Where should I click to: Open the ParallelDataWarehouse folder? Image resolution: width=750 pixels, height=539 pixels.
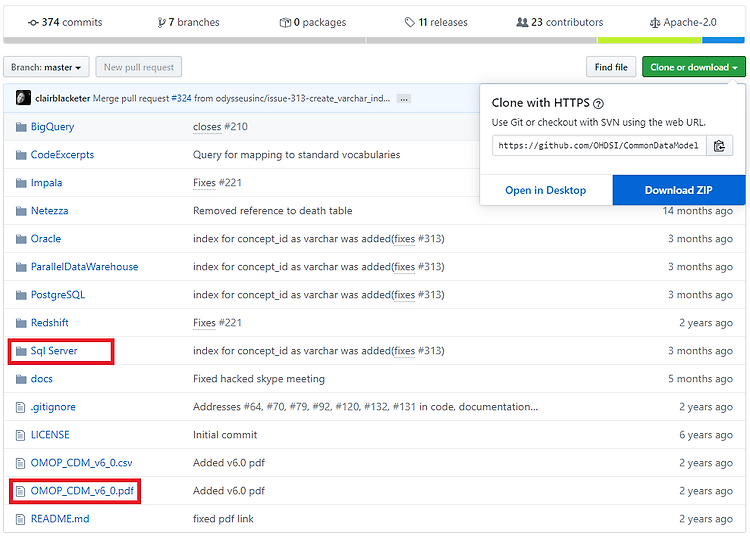(84, 267)
